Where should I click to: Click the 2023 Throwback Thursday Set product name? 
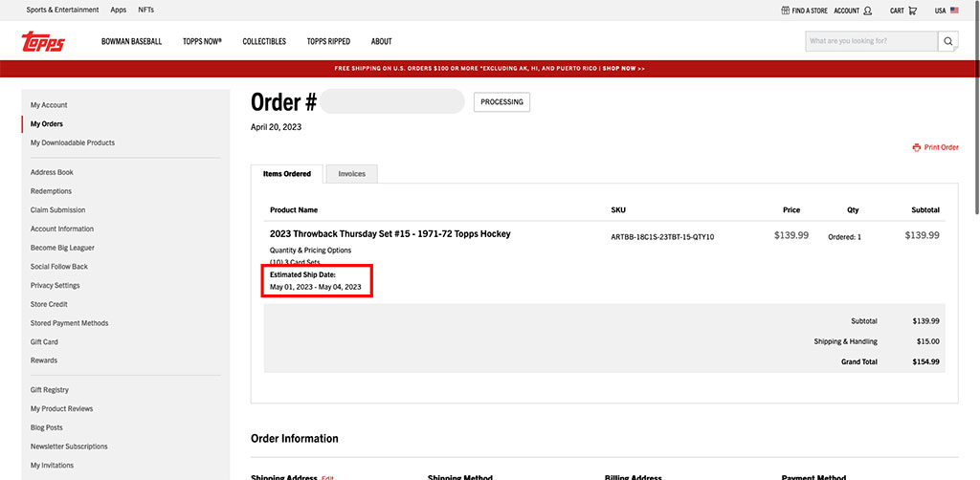390,233
